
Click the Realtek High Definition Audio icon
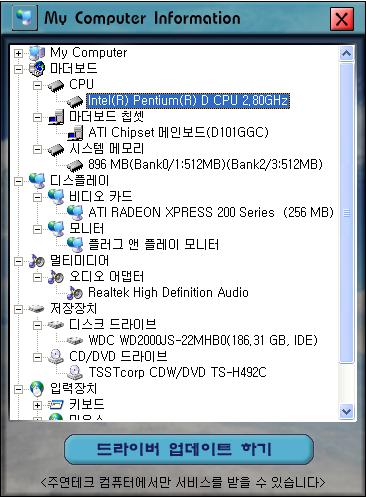click(75, 293)
